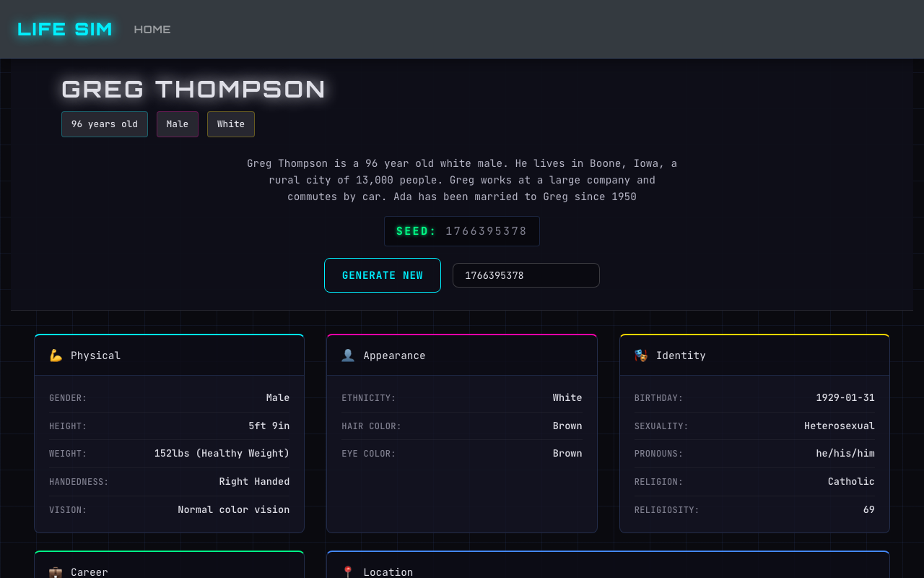Click the Religiosity score 69
This screenshot has height=578, width=924.
[x=868, y=510]
